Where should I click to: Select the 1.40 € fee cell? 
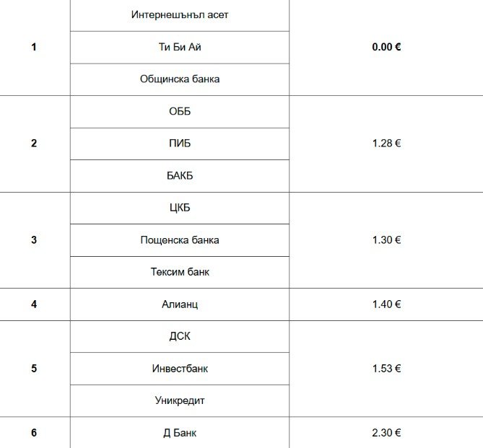tap(386, 304)
